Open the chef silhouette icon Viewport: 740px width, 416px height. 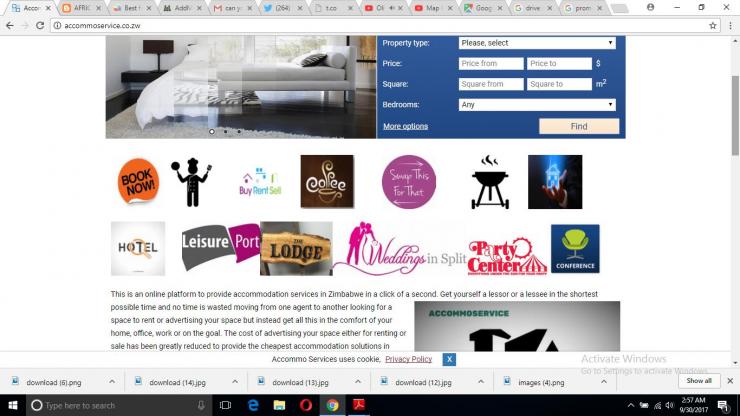(x=192, y=182)
